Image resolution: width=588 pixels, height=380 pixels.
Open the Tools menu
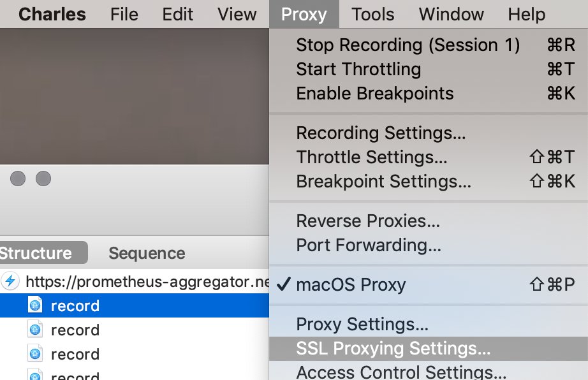(372, 14)
